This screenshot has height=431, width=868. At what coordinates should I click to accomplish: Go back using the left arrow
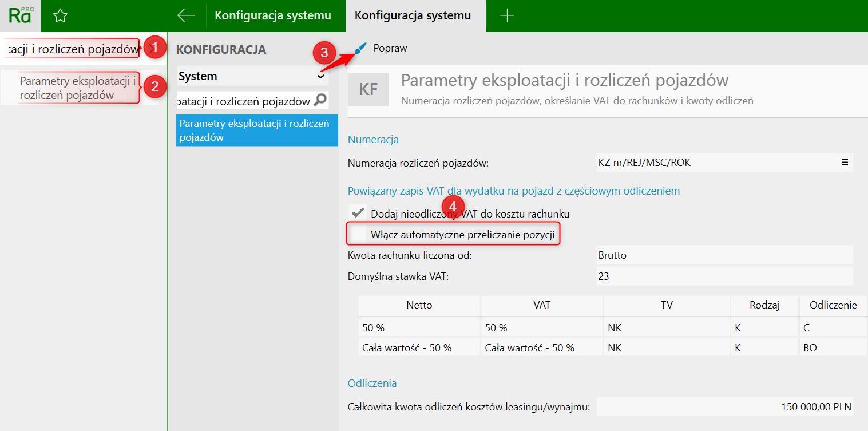(x=187, y=15)
